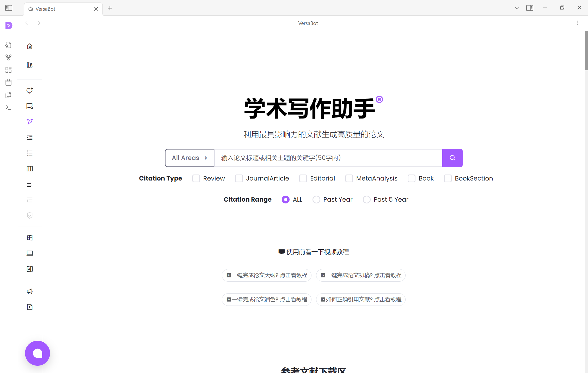Open the Library (books) icon
This screenshot has height=373, width=588.
point(29,65)
